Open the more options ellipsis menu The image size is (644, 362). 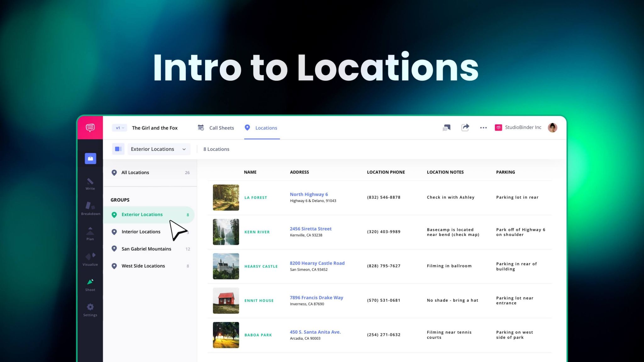[483, 128]
